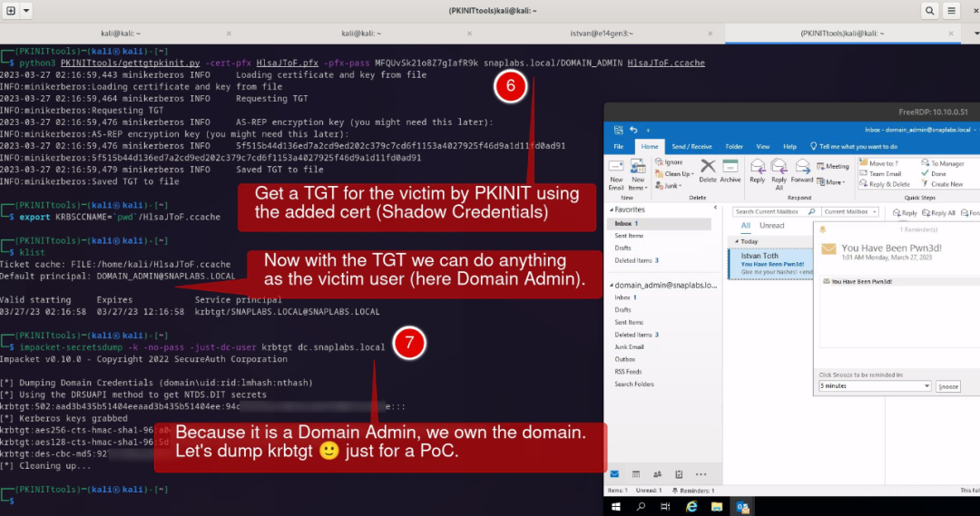
Task: Select You Have Been Pwn3d! reminder row
Action: point(898,282)
